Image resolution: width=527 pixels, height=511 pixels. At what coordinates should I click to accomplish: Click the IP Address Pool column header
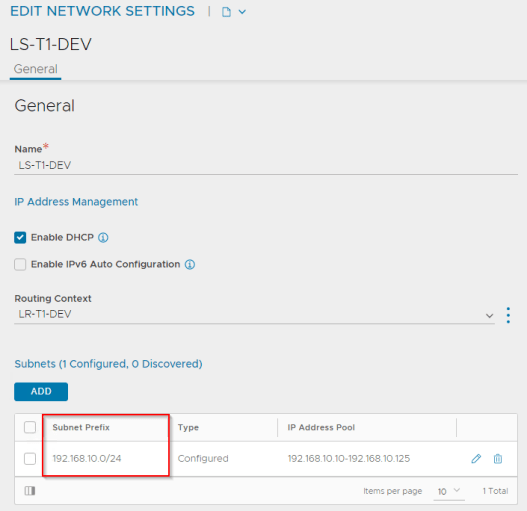(321, 427)
